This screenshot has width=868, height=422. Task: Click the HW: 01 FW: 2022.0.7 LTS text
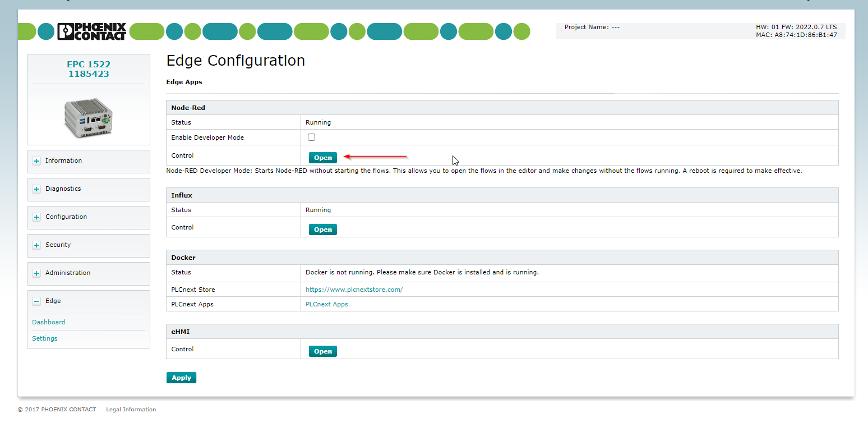796,27
